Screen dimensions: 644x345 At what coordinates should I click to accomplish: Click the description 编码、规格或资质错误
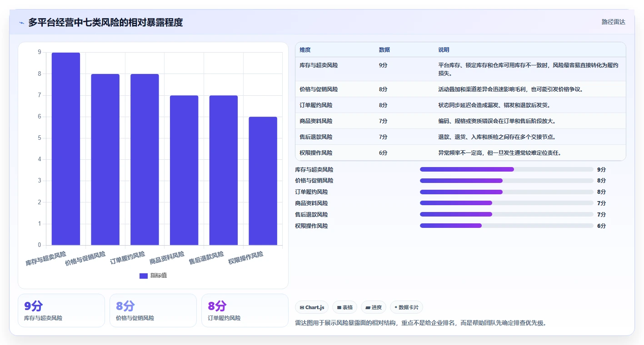tap(497, 121)
